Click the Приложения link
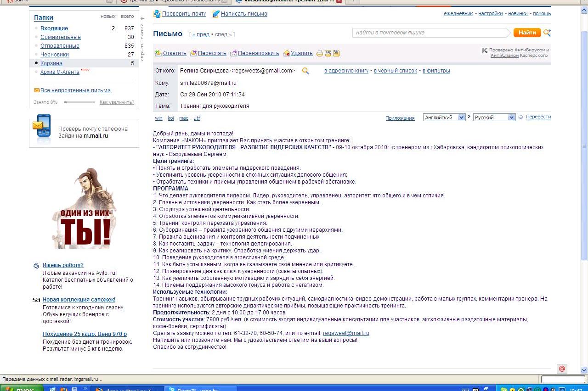 pyautogui.click(x=400, y=118)
